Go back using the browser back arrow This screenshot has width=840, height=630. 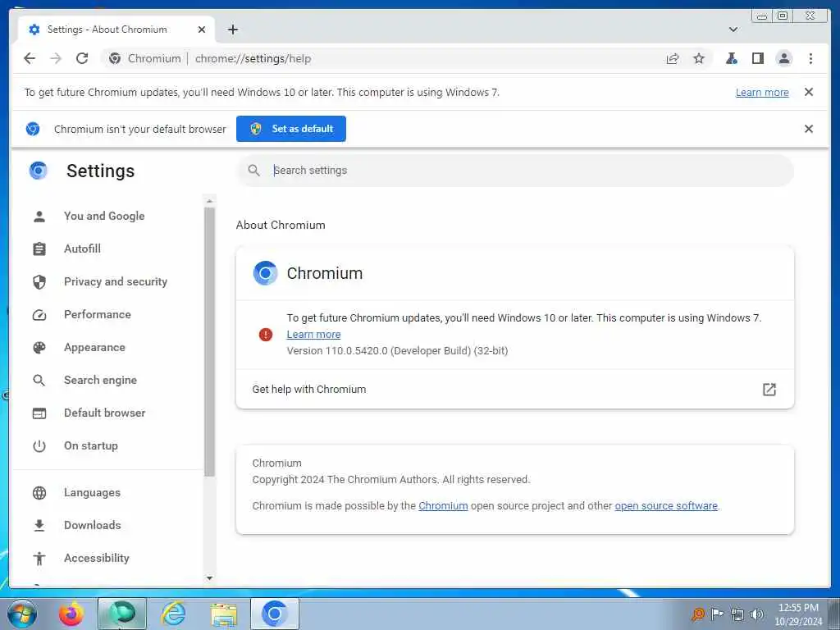(x=30, y=58)
